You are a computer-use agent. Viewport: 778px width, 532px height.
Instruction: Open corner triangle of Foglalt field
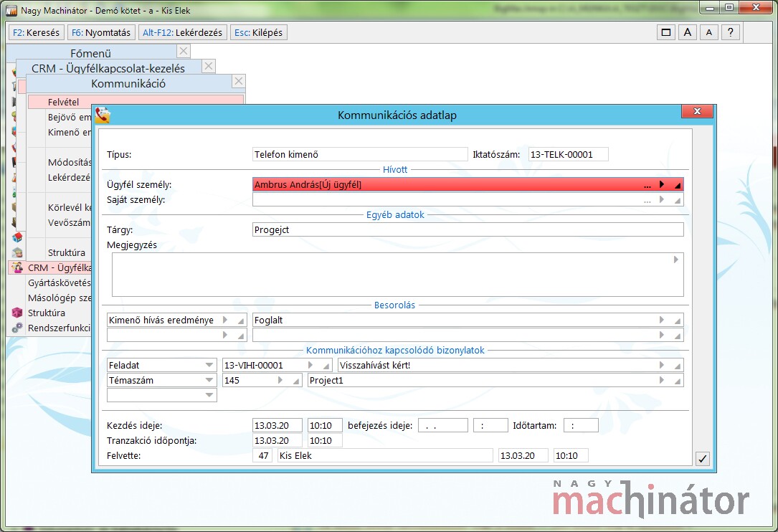coord(678,320)
